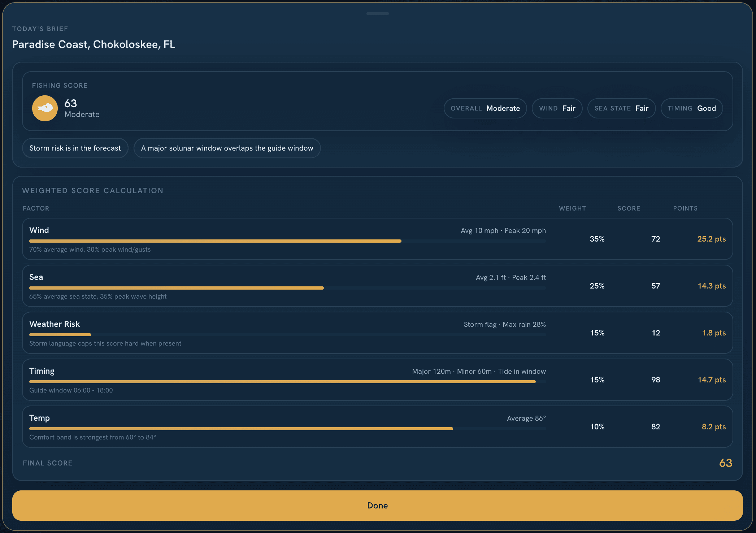Select the SEA STATE Fair chip
756x533 pixels.
[621, 108]
